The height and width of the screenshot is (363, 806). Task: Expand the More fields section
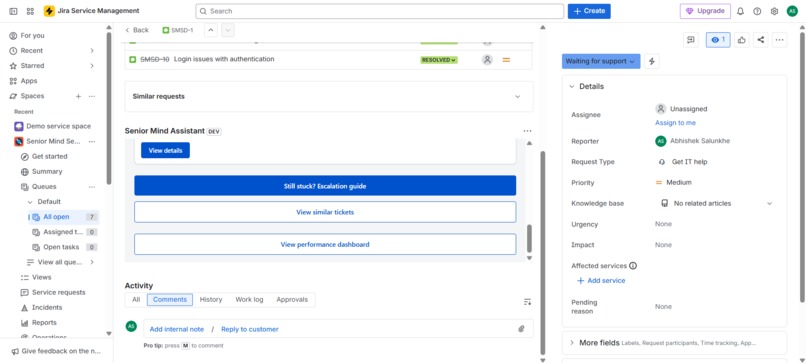click(x=572, y=342)
